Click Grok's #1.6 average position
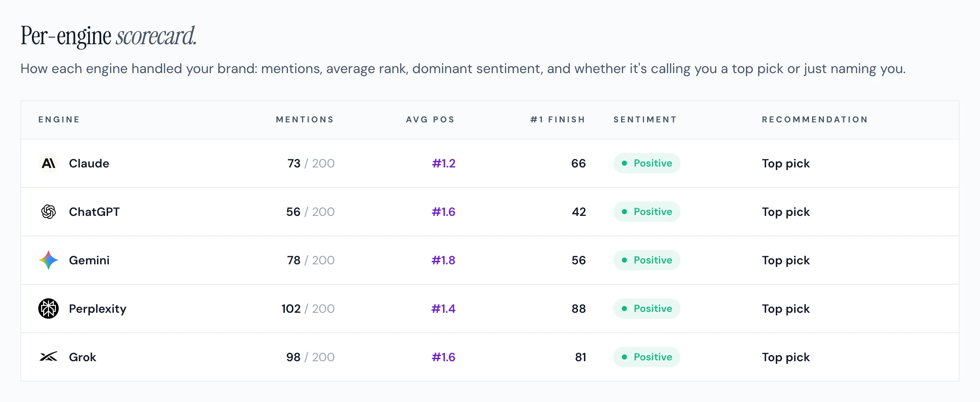 pyautogui.click(x=444, y=357)
